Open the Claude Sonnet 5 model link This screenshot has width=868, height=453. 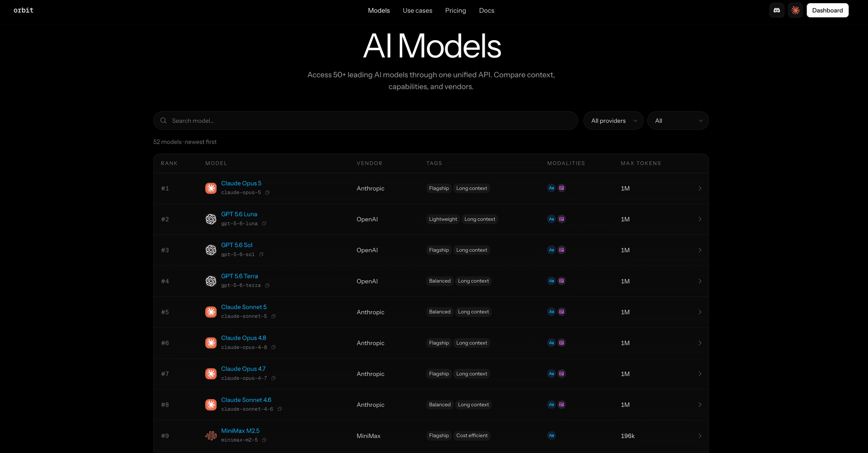click(244, 307)
